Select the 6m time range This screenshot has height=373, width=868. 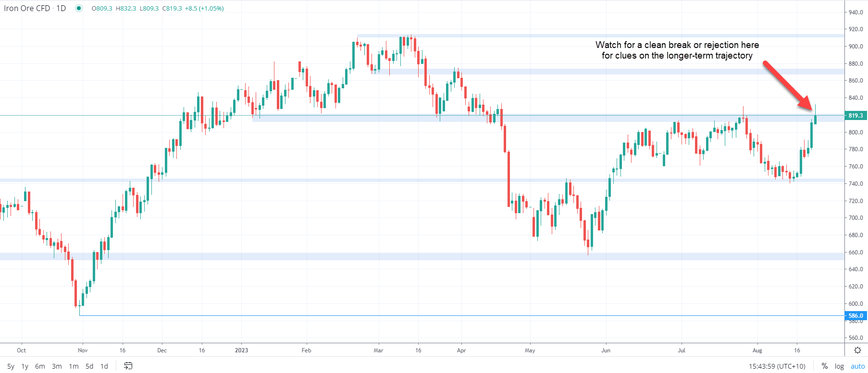click(40, 366)
